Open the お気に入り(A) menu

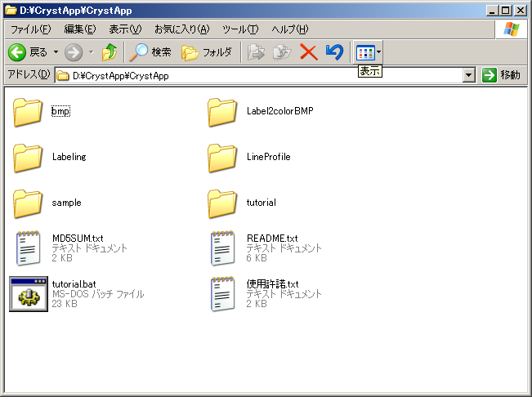(x=182, y=29)
